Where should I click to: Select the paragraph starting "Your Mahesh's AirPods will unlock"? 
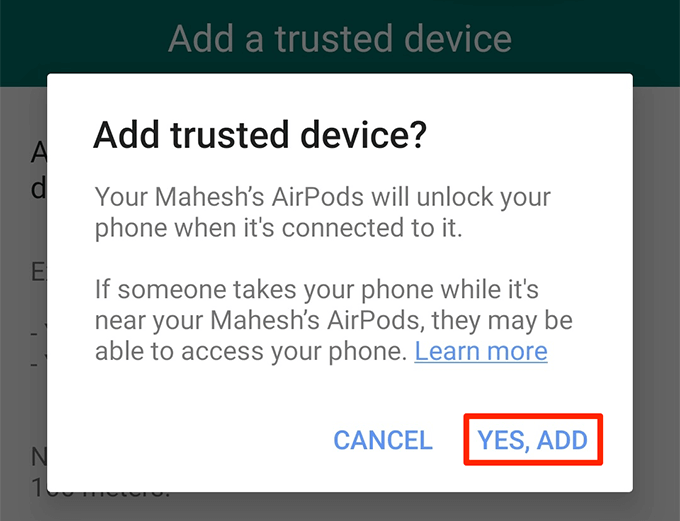(323, 212)
